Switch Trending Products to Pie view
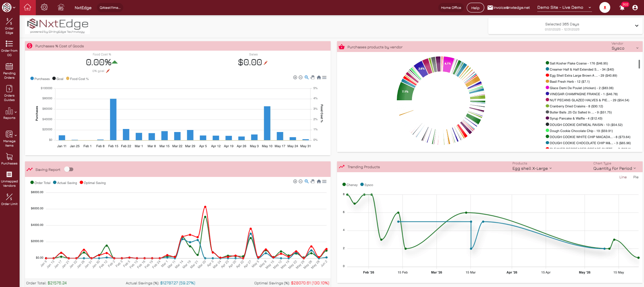 [636, 177]
